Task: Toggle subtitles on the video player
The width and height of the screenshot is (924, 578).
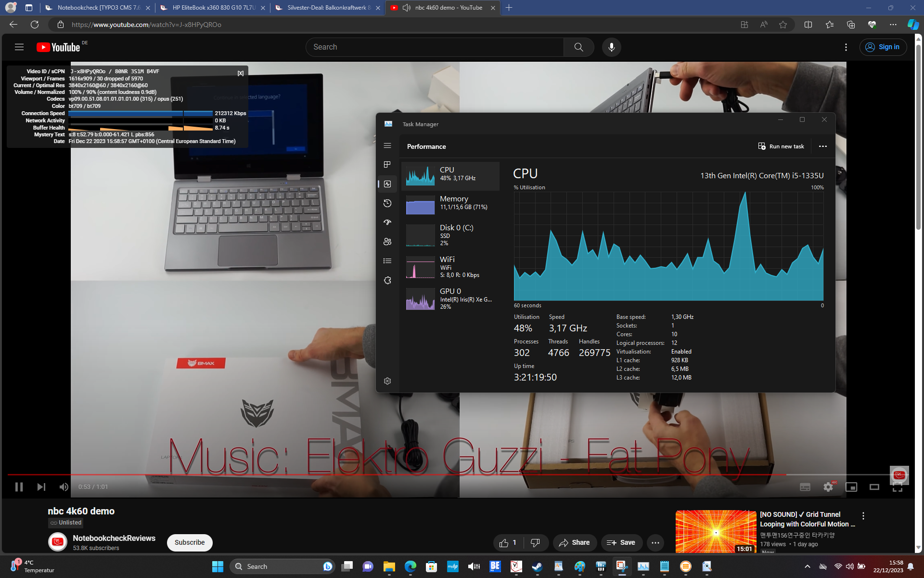Action: click(x=805, y=487)
